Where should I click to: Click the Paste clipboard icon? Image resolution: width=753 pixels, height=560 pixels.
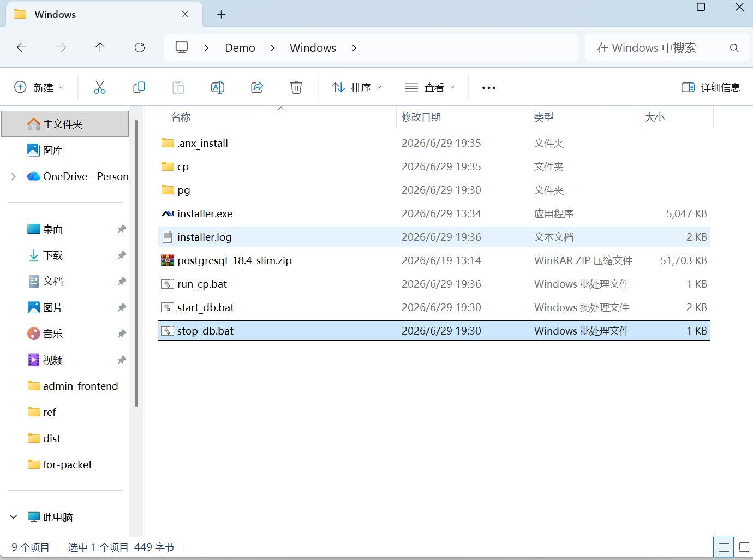point(178,87)
